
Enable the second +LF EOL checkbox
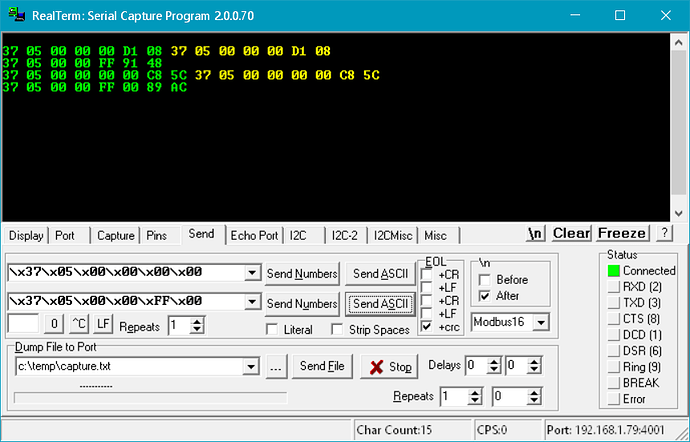pos(426,313)
